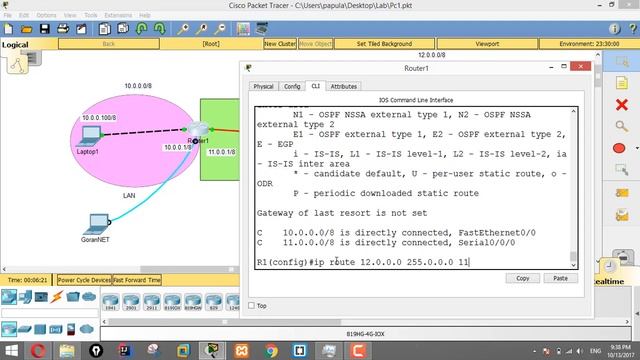The height and width of the screenshot is (360, 640).
Task: Click Power Cycle Devices
Action: pos(84,280)
